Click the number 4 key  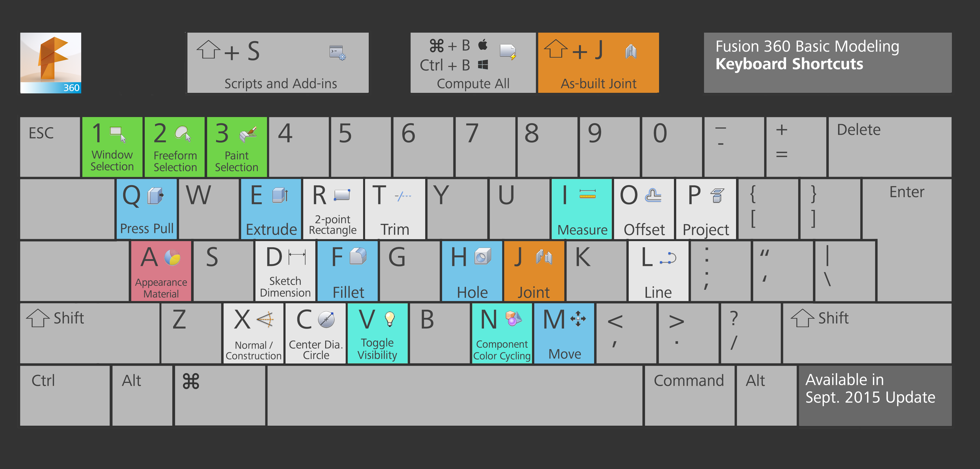299,147
